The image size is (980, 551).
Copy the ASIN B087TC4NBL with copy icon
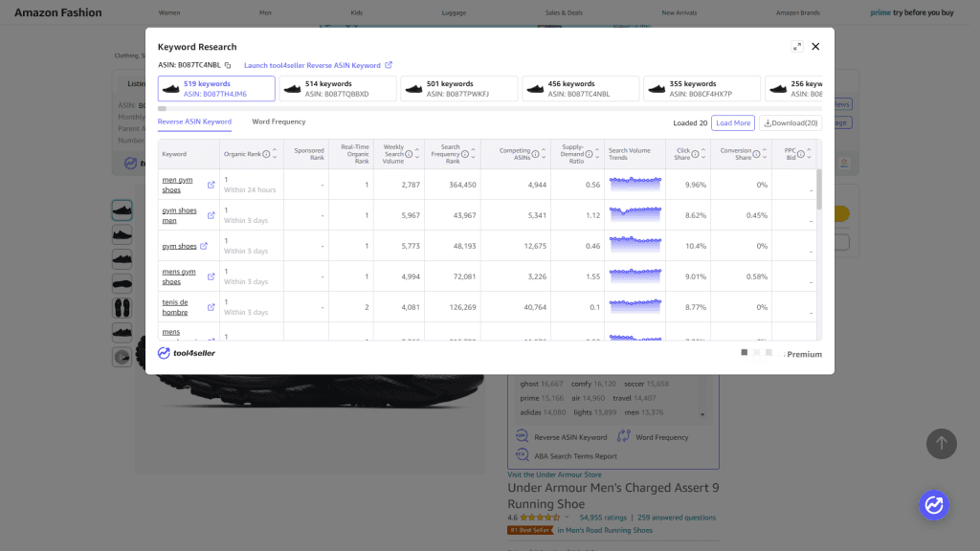pyautogui.click(x=228, y=66)
